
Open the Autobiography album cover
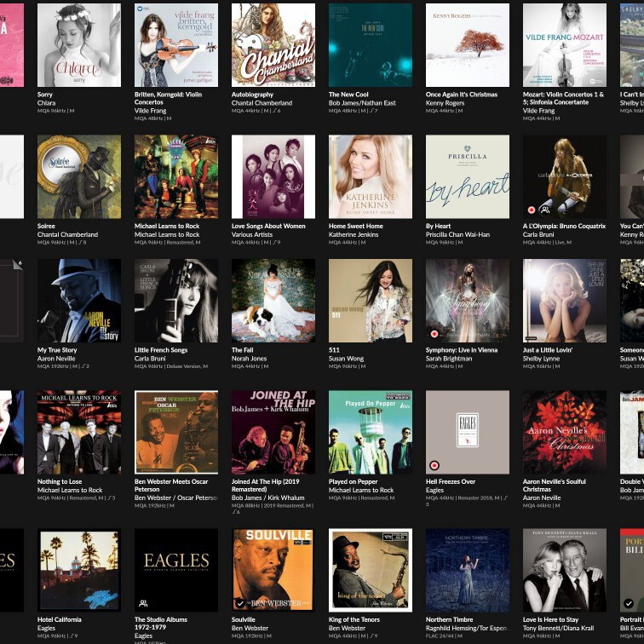pos(273,45)
